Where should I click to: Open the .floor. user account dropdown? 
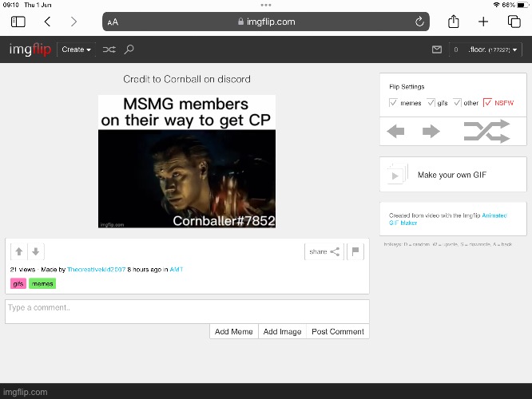(x=492, y=49)
